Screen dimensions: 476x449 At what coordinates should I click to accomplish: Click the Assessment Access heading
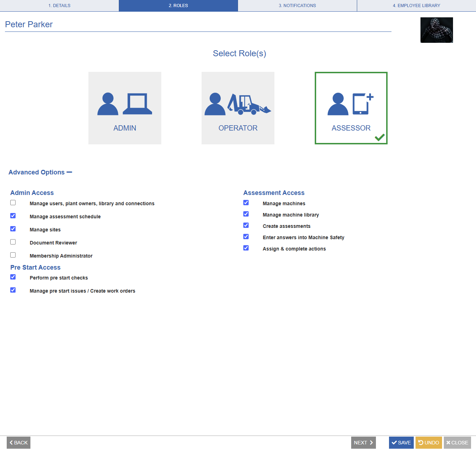[274, 193]
